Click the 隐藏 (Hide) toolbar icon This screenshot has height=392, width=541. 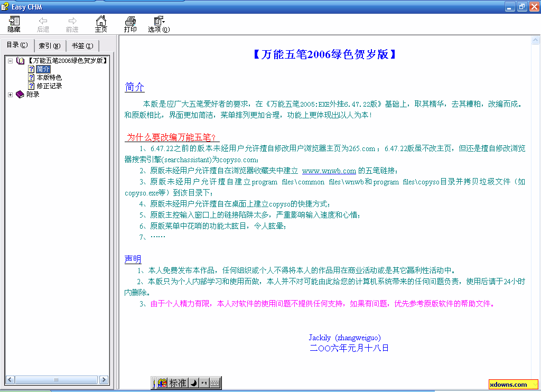coord(14,21)
